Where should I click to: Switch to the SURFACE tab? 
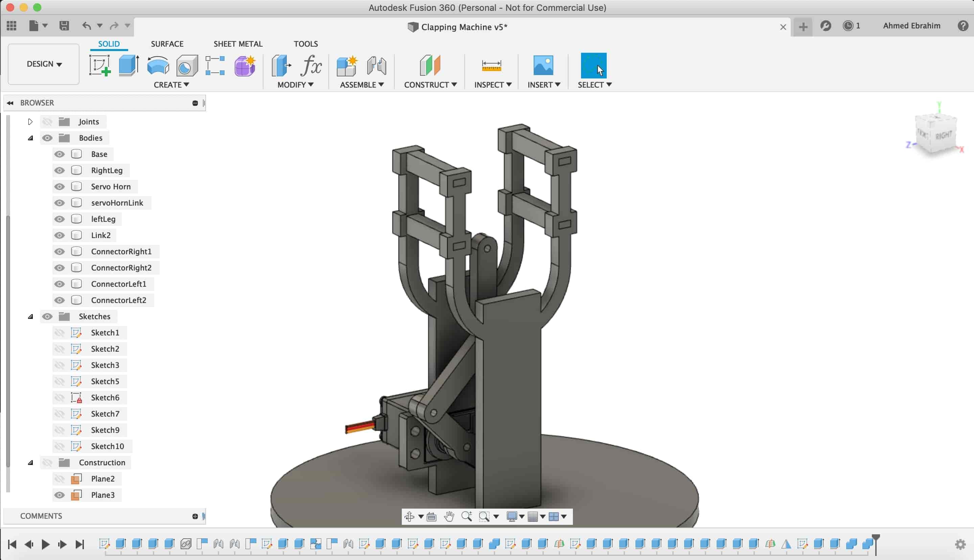[x=167, y=44]
